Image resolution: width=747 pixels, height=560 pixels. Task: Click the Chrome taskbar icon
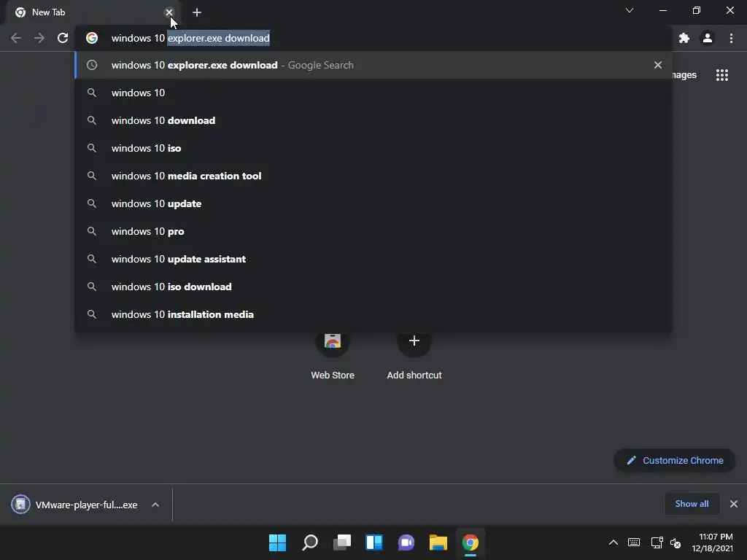click(x=471, y=542)
